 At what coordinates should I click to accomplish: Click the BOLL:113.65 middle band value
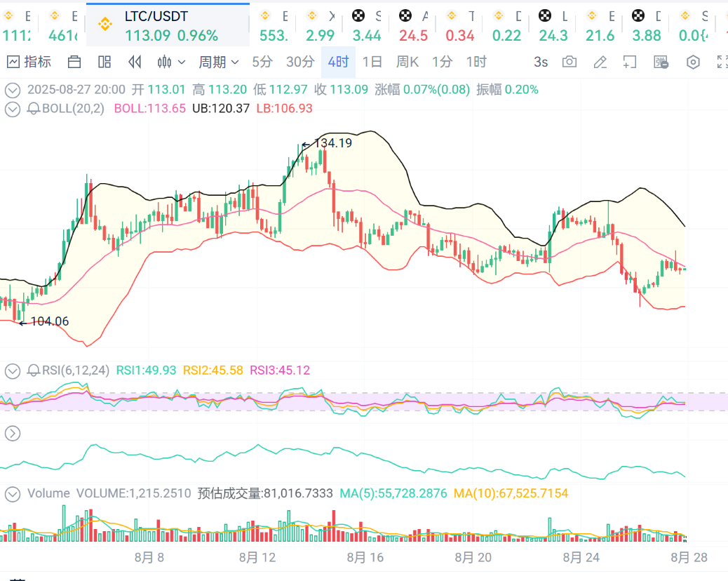click(150, 109)
